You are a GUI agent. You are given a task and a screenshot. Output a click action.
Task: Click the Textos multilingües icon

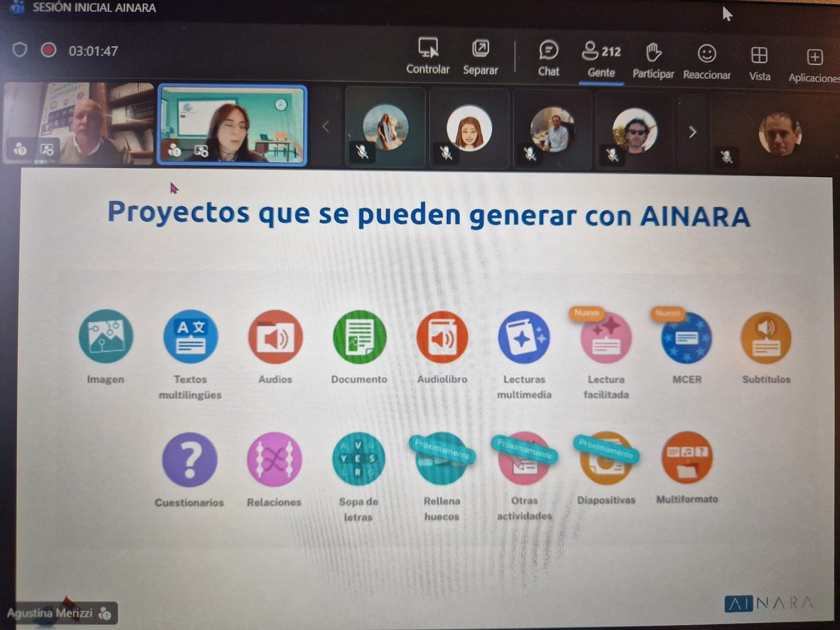pos(190,337)
